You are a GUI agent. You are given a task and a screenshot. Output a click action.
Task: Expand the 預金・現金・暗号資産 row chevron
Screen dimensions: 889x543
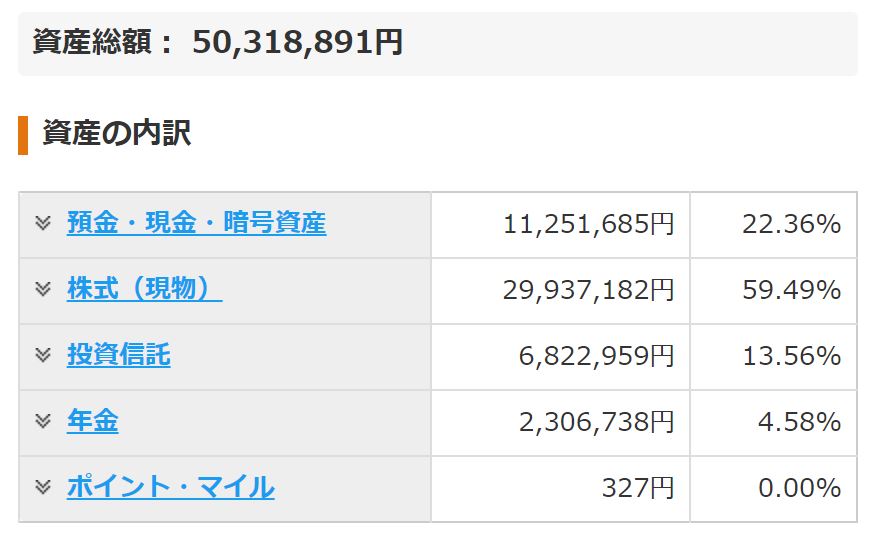(x=43, y=223)
